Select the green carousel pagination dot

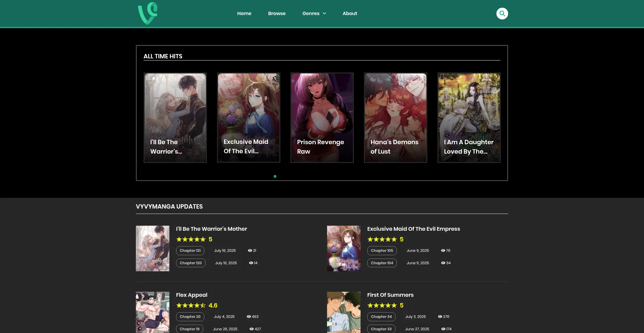(x=275, y=176)
